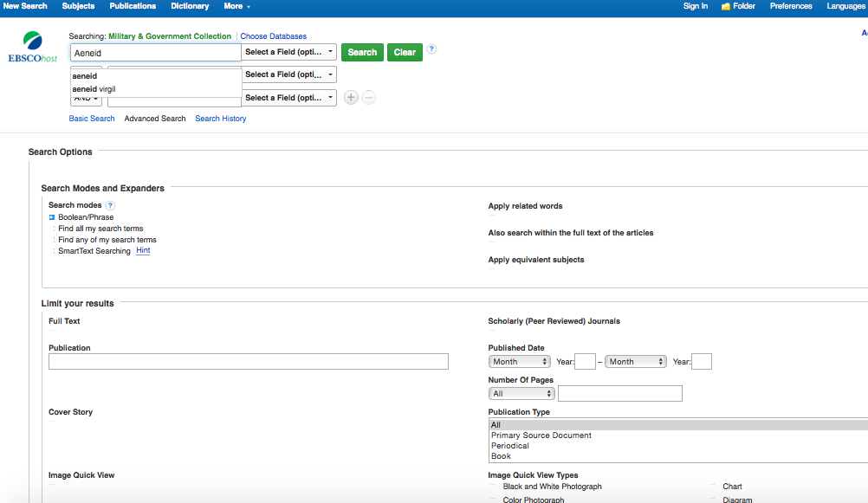Image resolution: width=868 pixels, height=503 pixels.
Task: Expand the More menu in top bar
Action: click(x=237, y=6)
